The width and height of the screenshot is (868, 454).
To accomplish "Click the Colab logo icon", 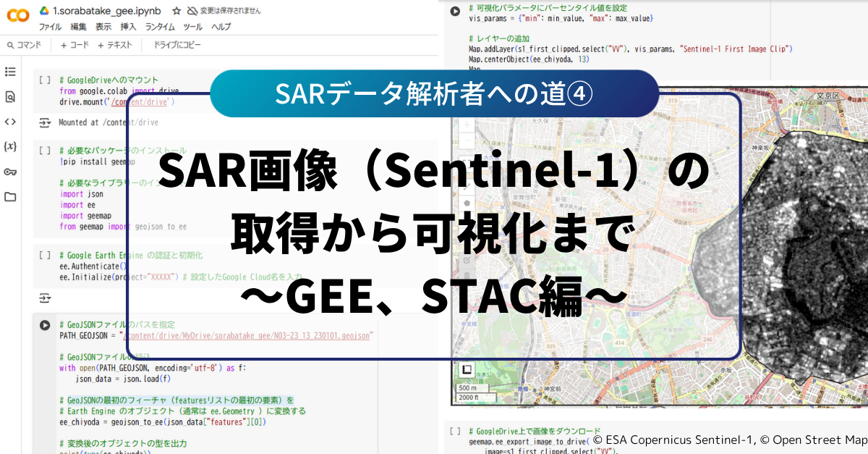I will 17,15.
